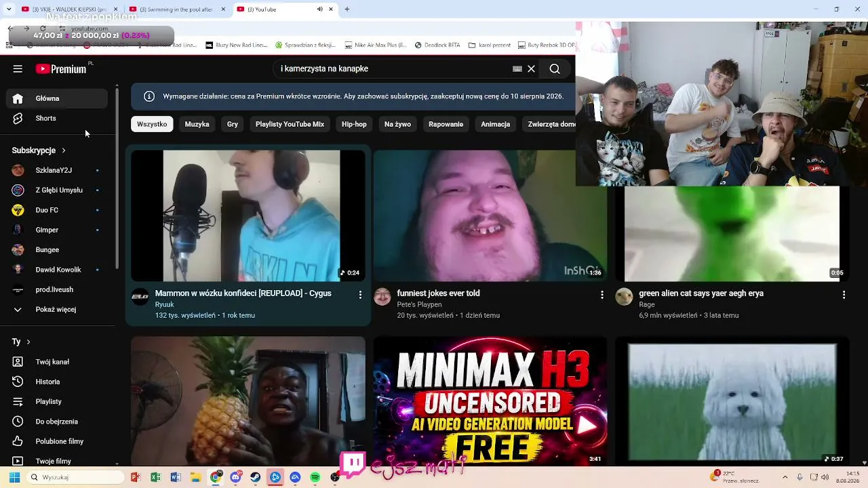Open the Mammon w wózku konfideci video title
Image resolution: width=868 pixels, height=488 pixels.
243,293
